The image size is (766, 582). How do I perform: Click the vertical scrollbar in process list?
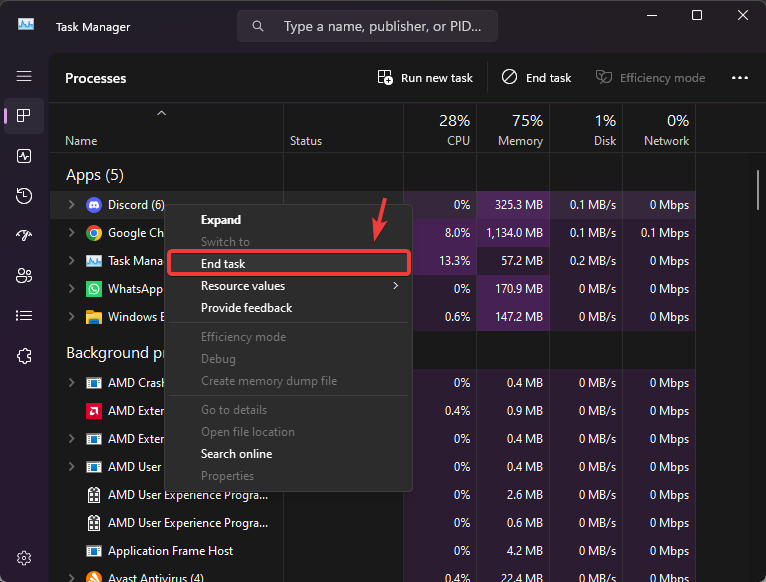click(758, 200)
